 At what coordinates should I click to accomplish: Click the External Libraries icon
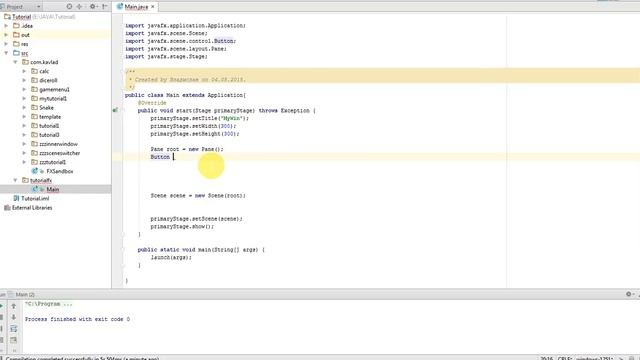[7, 208]
